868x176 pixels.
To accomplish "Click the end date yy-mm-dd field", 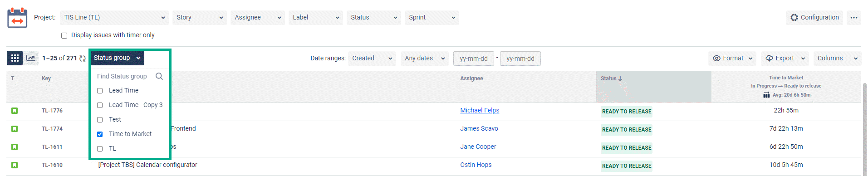I will [520, 59].
